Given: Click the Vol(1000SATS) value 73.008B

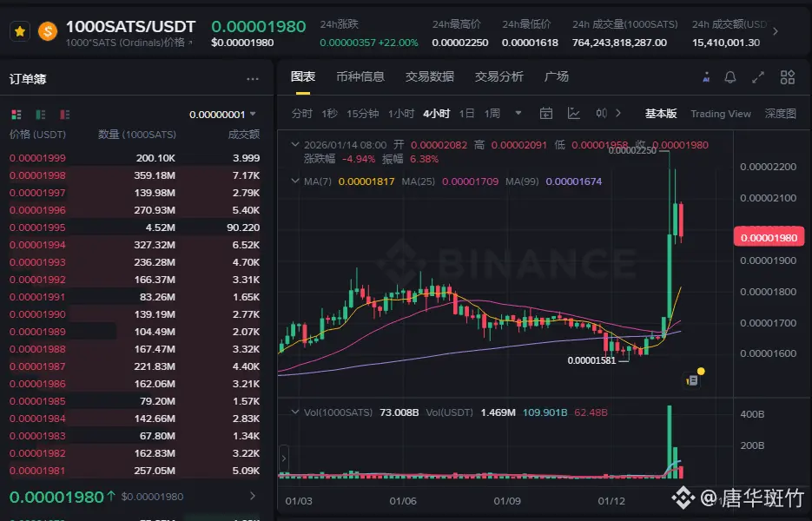Looking at the screenshot, I should (399, 412).
